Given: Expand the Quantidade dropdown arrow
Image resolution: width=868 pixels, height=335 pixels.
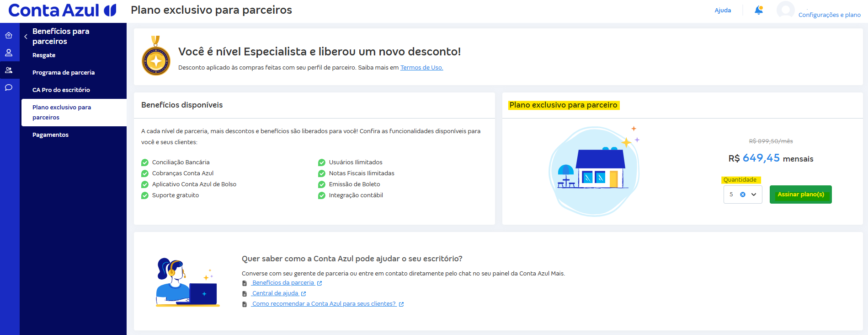Looking at the screenshot, I should [x=754, y=195].
